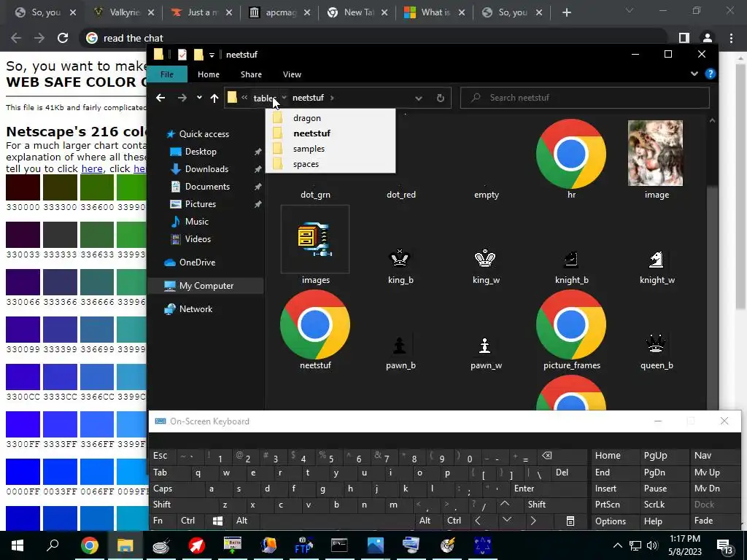The image size is (747, 560).
Task: Open a new Chrome tab
Action: tap(566, 13)
